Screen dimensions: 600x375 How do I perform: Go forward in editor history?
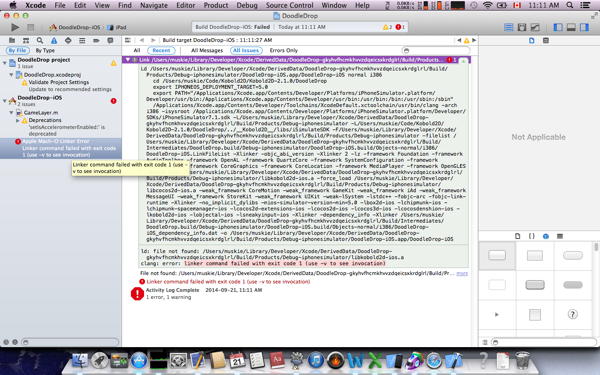[153, 40]
